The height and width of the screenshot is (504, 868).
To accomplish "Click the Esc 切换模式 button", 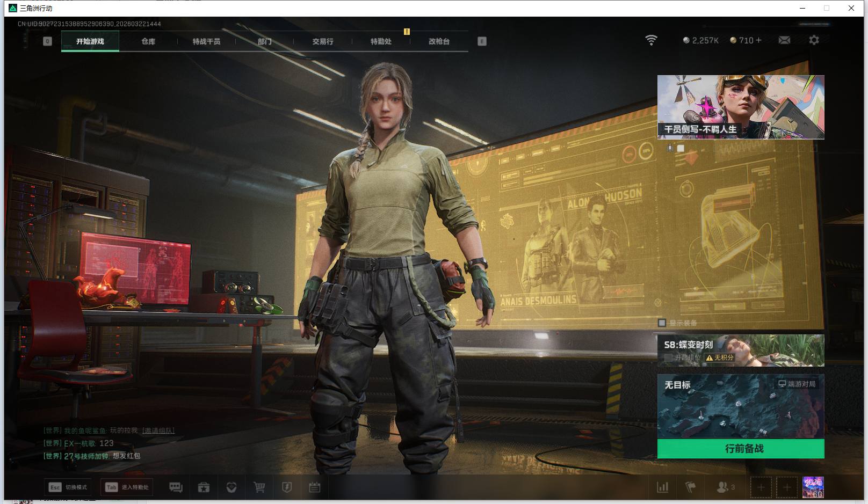I will tap(68, 487).
